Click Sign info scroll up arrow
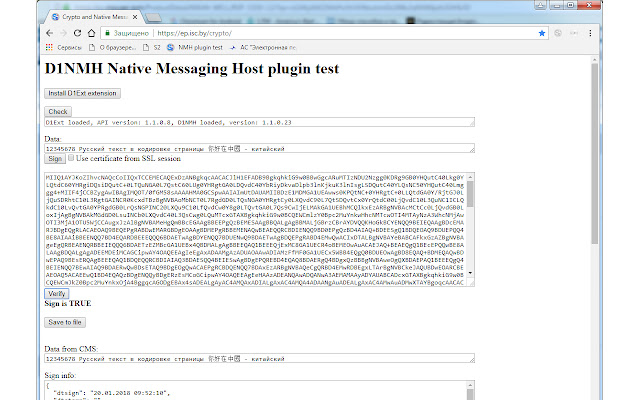This screenshot has width=640, height=400. tap(470, 385)
